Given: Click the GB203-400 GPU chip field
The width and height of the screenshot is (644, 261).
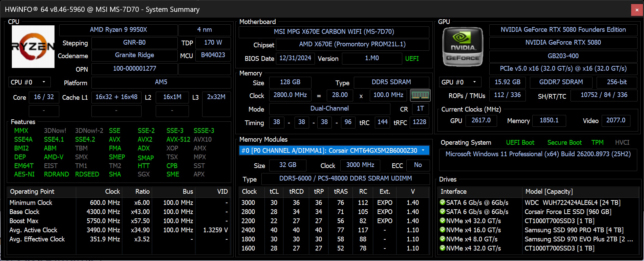Looking at the screenshot, I should (x=563, y=56).
